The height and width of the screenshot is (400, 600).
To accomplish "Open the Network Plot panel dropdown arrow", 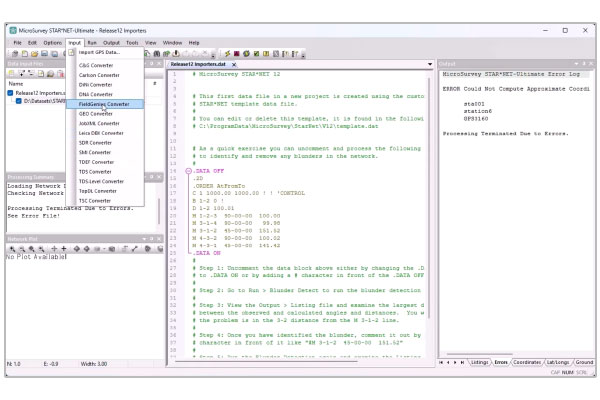I will pyautogui.click(x=144, y=239).
